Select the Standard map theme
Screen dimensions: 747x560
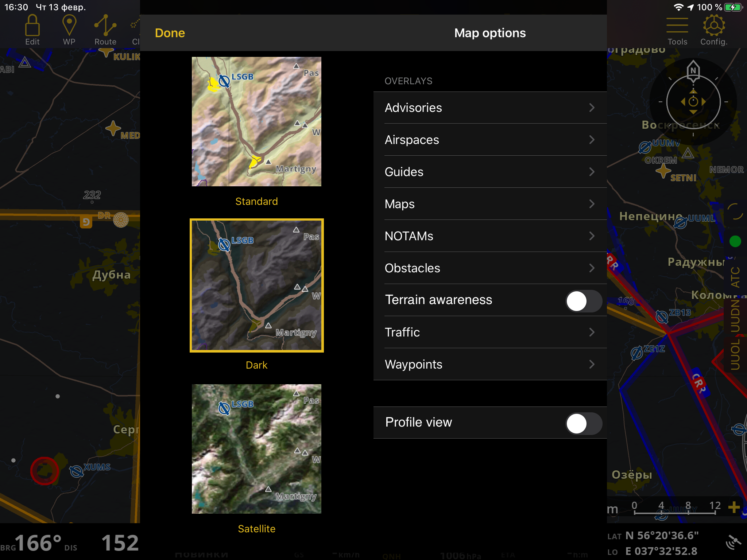(256, 121)
